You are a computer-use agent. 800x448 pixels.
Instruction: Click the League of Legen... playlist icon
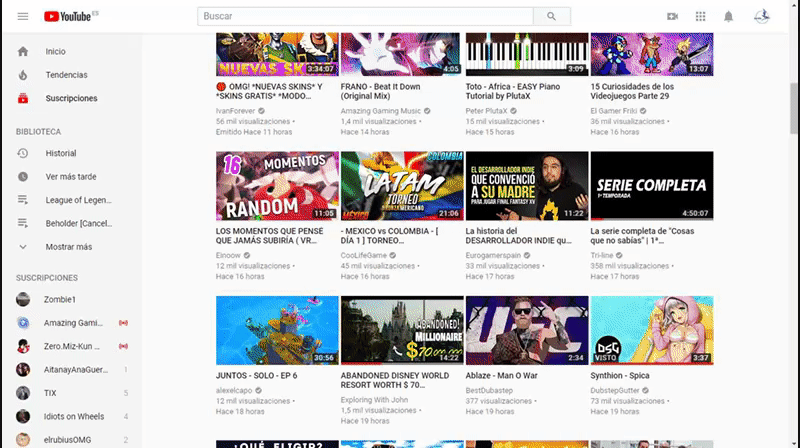pyautogui.click(x=23, y=200)
